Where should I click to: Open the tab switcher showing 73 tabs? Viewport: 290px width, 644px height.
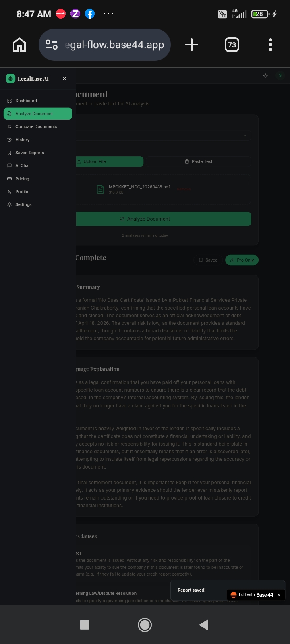(x=232, y=45)
